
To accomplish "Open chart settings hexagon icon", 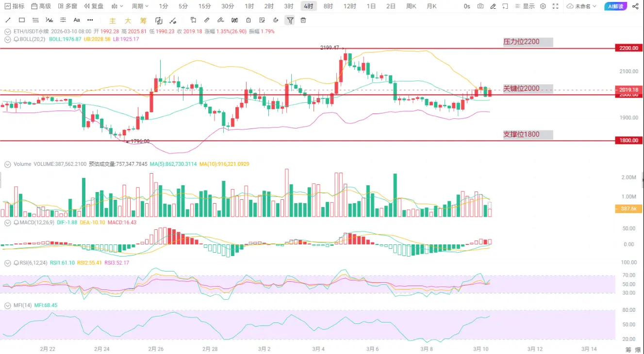I will pyautogui.click(x=543, y=6).
